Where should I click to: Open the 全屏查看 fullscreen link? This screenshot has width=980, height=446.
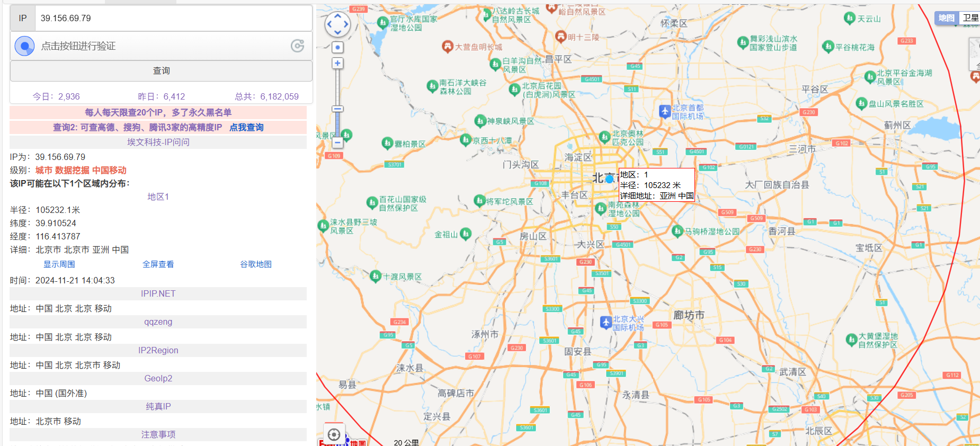[x=158, y=264]
